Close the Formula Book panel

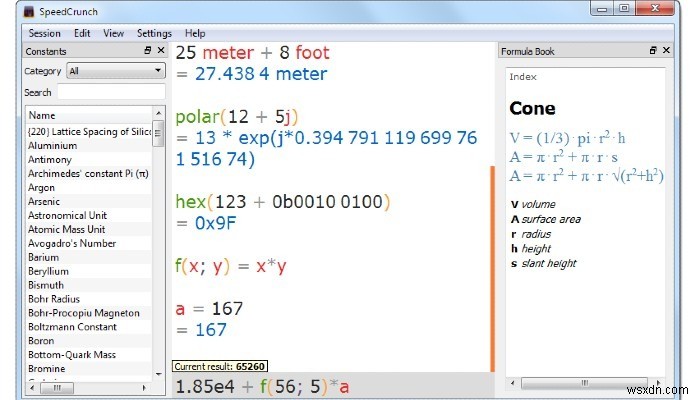pos(666,50)
